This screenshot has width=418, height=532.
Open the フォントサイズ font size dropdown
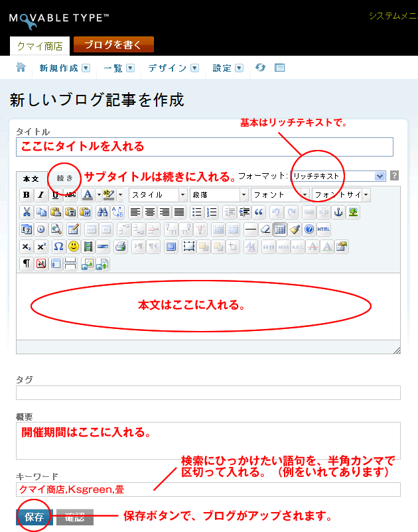coord(341,195)
